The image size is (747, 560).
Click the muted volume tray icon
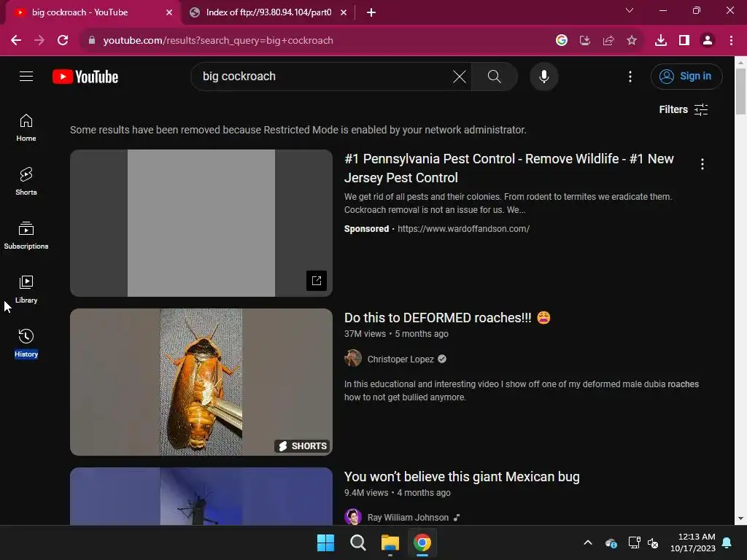[653, 542]
